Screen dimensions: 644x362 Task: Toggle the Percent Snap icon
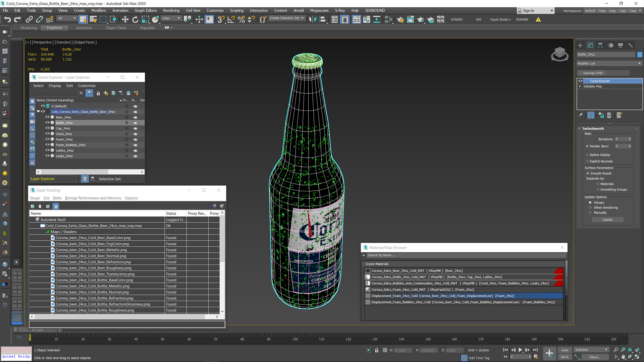[241, 19]
